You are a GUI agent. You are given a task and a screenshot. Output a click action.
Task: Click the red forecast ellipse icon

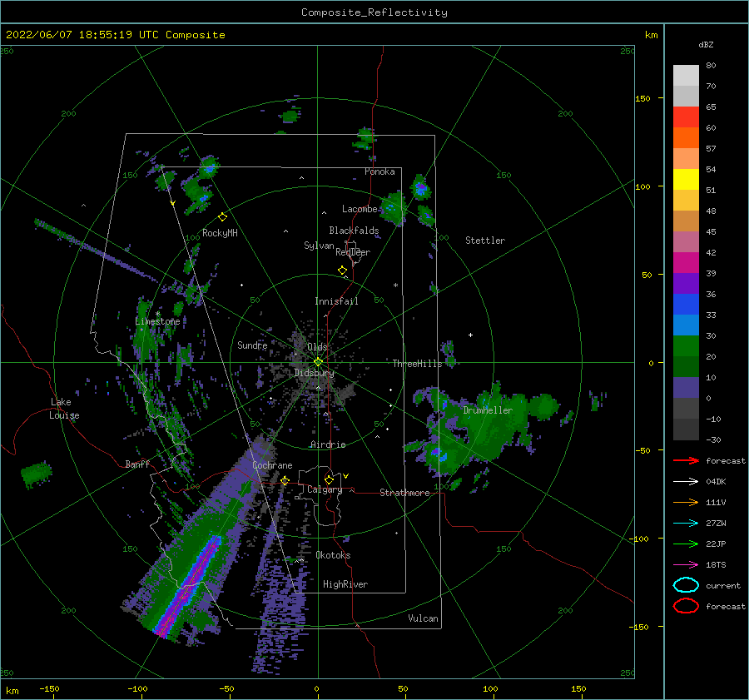coord(686,606)
